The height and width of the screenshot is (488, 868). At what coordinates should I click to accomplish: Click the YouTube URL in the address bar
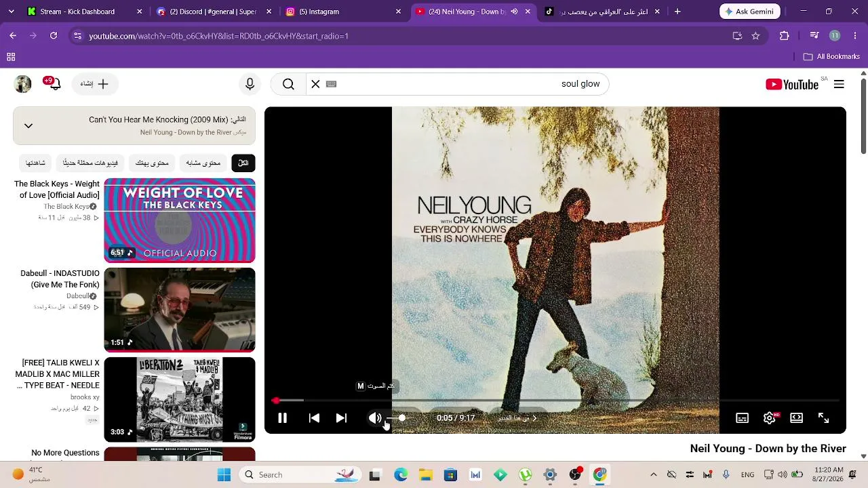click(218, 36)
